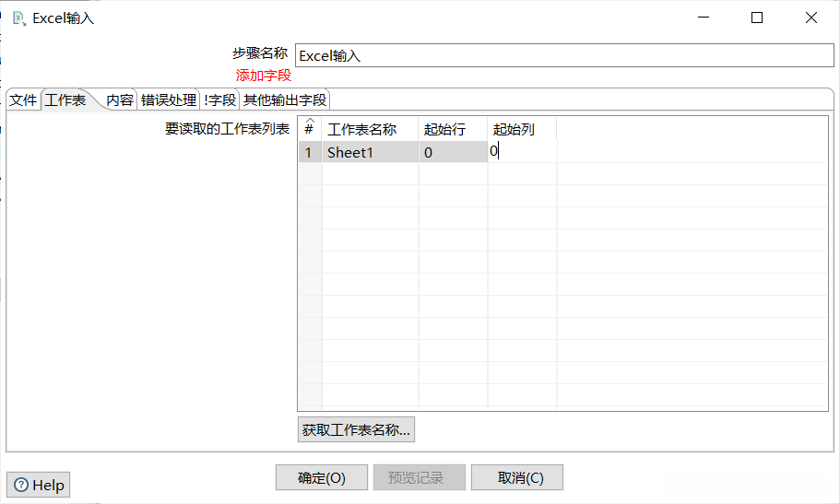This screenshot has width=840, height=504.
Task: Open the !字段 tab
Action: (219, 100)
